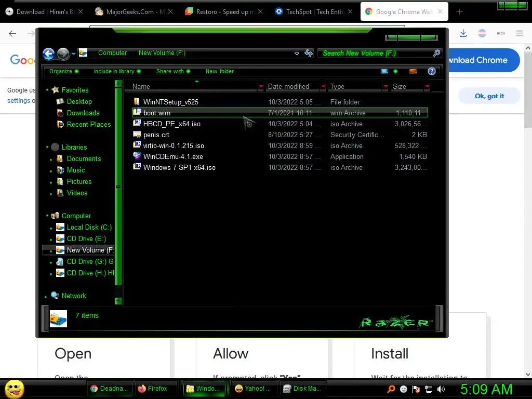532x399 pixels.
Task: Select the HBCD_PE_x64.iso file icon
Action: click(x=137, y=123)
